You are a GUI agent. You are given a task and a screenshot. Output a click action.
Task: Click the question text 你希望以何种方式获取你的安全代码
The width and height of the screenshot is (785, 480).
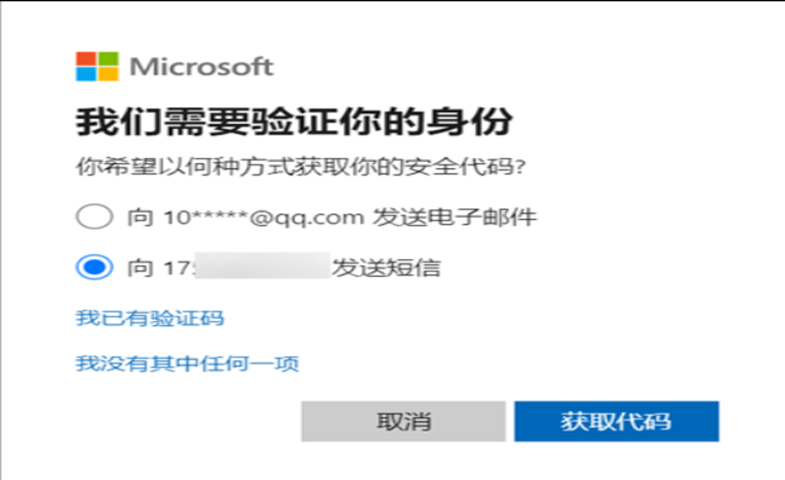tap(300, 167)
